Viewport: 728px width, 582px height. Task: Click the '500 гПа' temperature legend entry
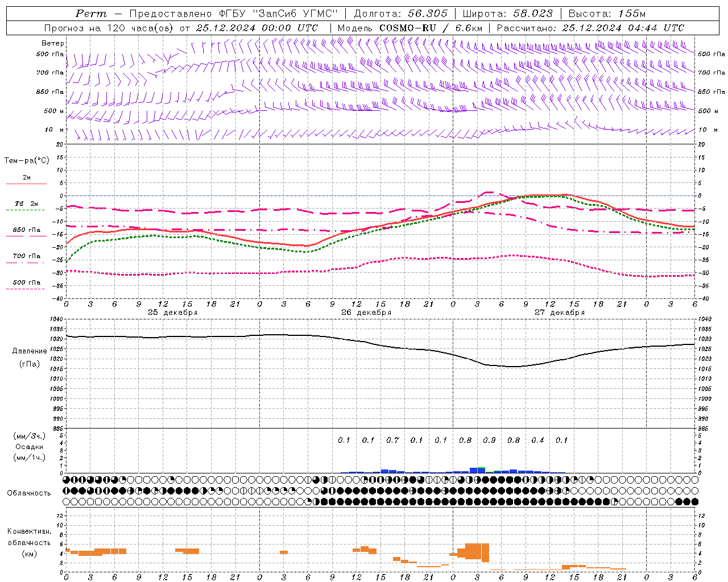coord(26,282)
